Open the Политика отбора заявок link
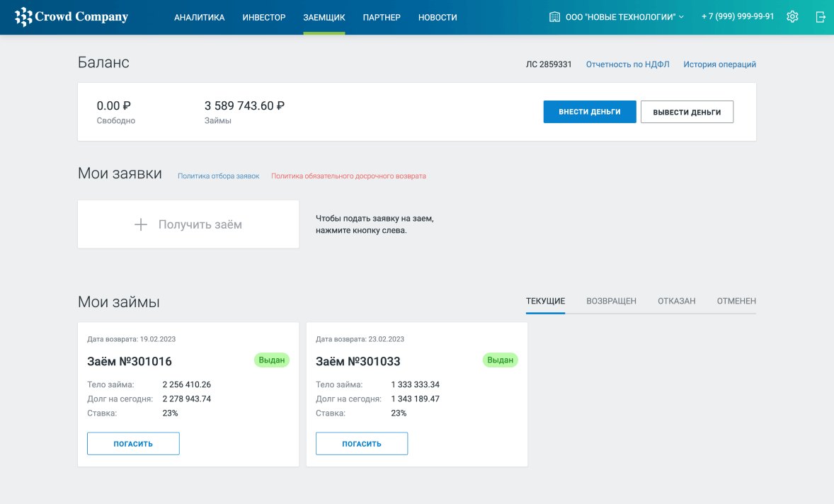The width and height of the screenshot is (834, 504). (219, 176)
